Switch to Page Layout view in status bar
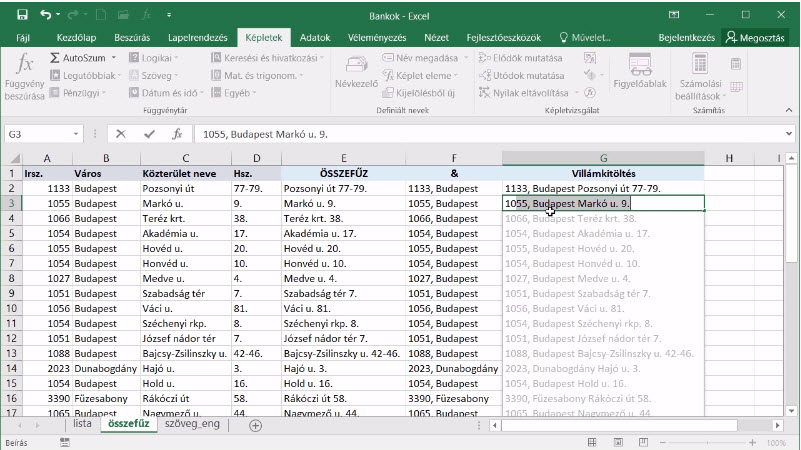The width and height of the screenshot is (801, 450). pos(618,442)
